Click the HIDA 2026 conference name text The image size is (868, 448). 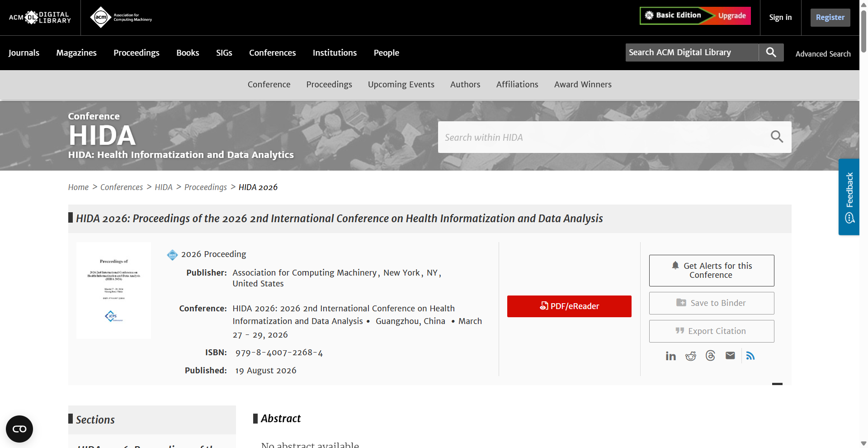pos(344,315)
